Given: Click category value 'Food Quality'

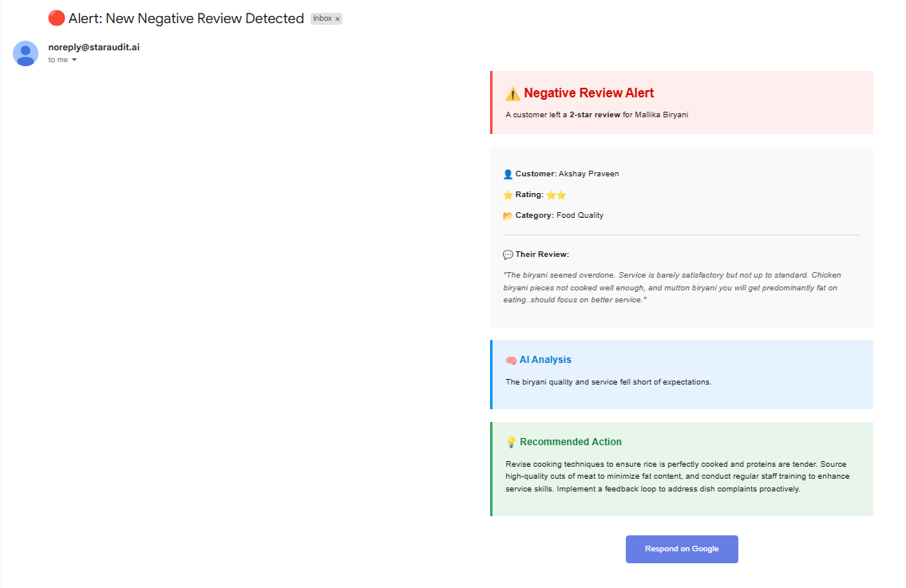Looking at the screenshot, I should (x=580, y=215).
